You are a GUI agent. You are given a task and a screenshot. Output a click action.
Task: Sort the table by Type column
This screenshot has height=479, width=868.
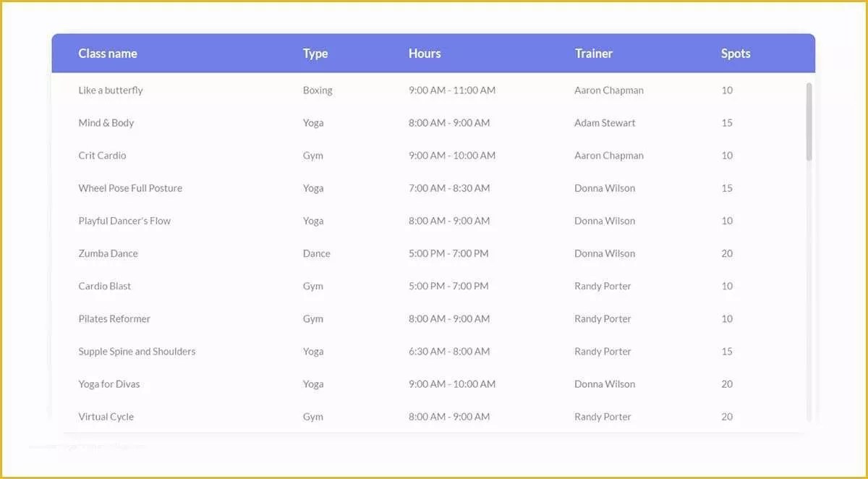(x=315, y=53)
